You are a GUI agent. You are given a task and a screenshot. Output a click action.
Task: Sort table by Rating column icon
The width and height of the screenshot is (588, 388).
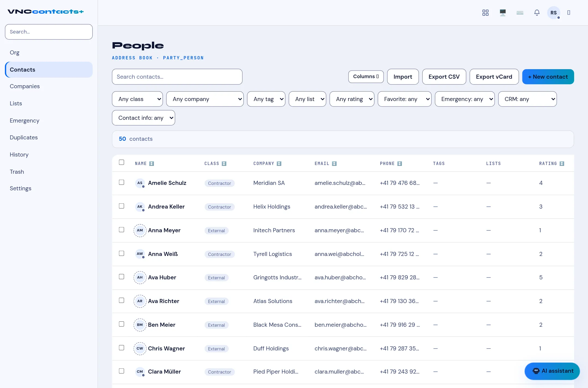tap(562, 164)
